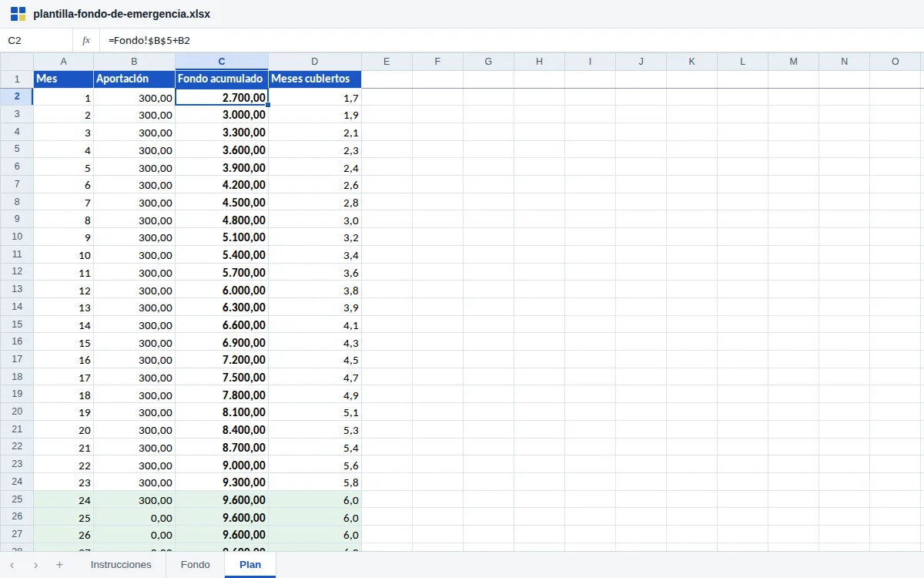Select row 10 header
The image size is (924, 578).
17,237
